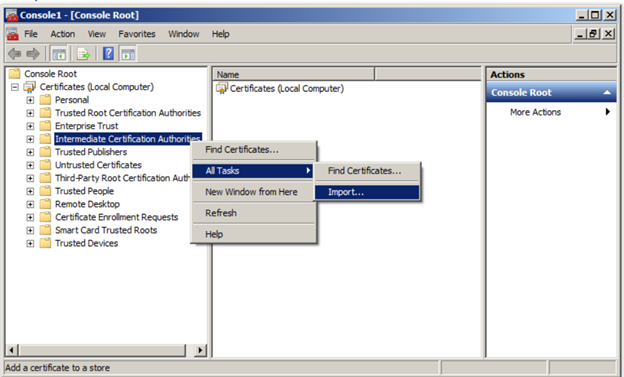Select the Certificate Enrollment Requests tree item
624x377 pixels.
pos(117,217)
